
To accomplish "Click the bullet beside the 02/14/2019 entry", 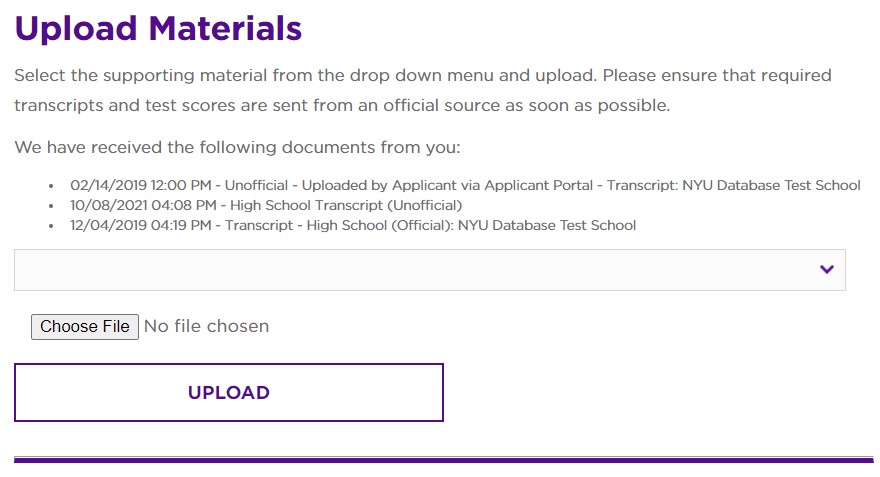I will [x=51, y=186].
